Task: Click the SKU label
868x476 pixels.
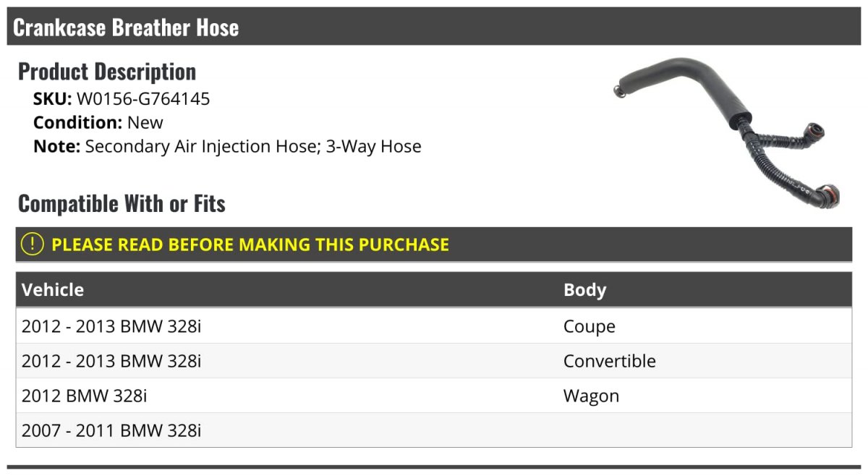Action: (x=52, y=99)
